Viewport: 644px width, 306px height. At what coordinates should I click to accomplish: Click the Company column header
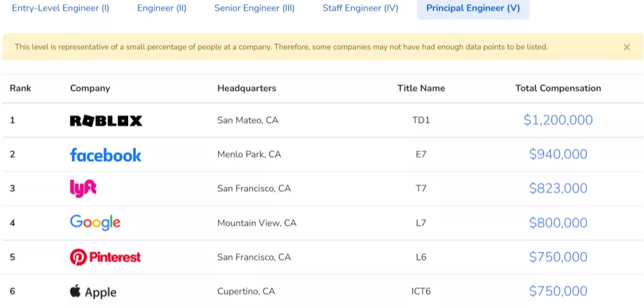[x=90, y=88]
